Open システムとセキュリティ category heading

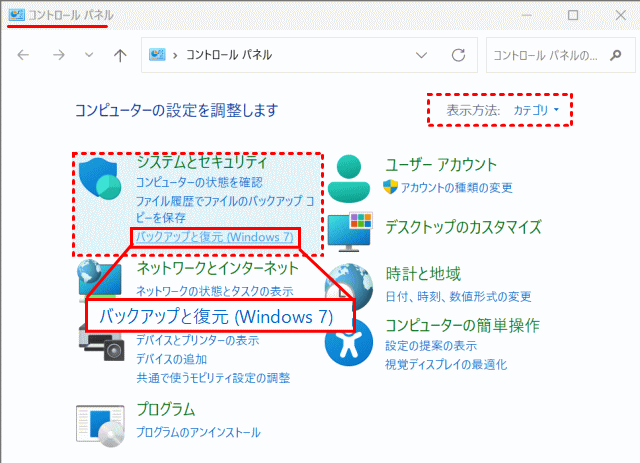tap(202, 162)
